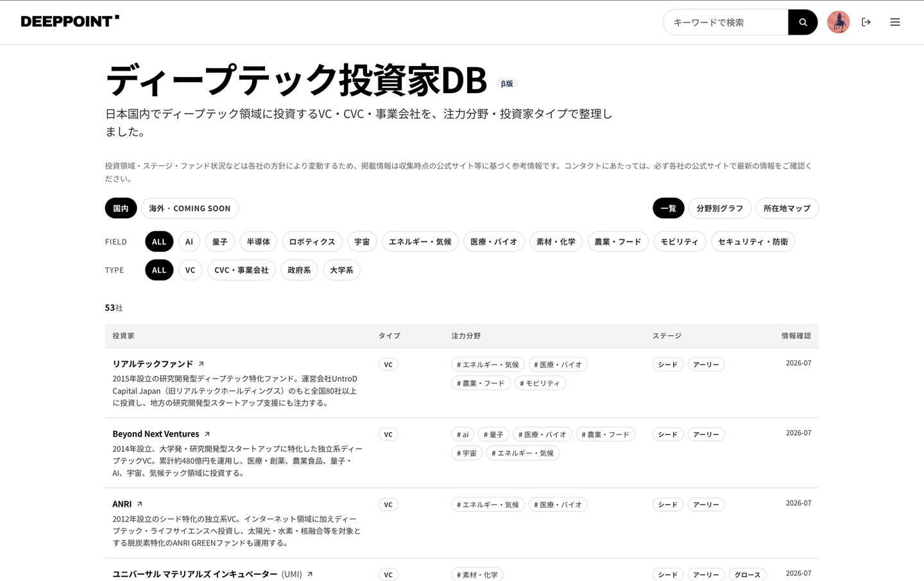Filter by 政府系 type
Image resolution: width=924 pixels, height=581 pixels.
pos(299,270)
